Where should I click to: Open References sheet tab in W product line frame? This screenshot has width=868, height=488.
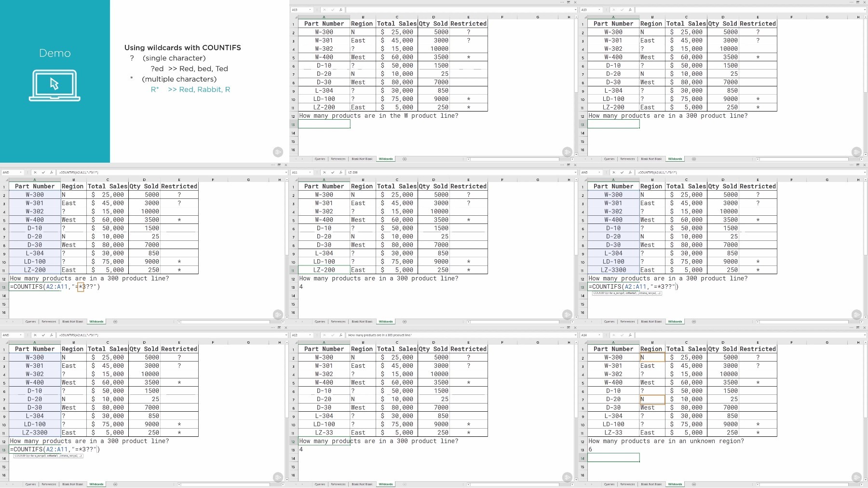pos(338,159)
